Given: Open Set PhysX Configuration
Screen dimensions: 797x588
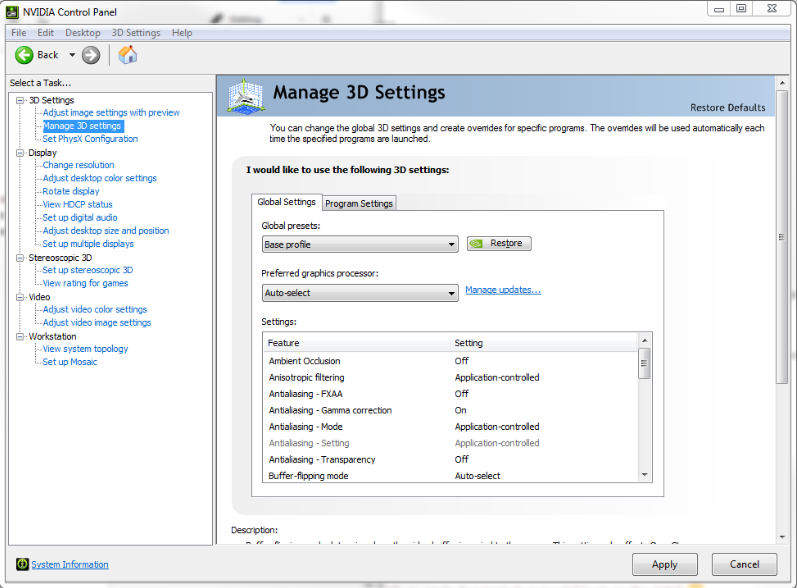Looking at the screenshot, I should [x=90, y=139].
